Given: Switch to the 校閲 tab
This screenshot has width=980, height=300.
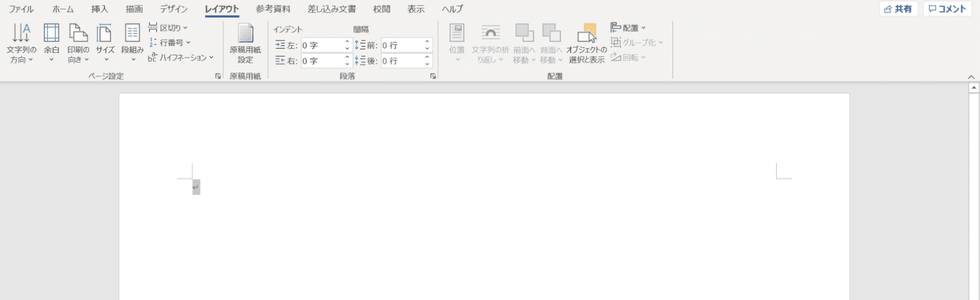Looking at the screenshot, I should [382, 9].
